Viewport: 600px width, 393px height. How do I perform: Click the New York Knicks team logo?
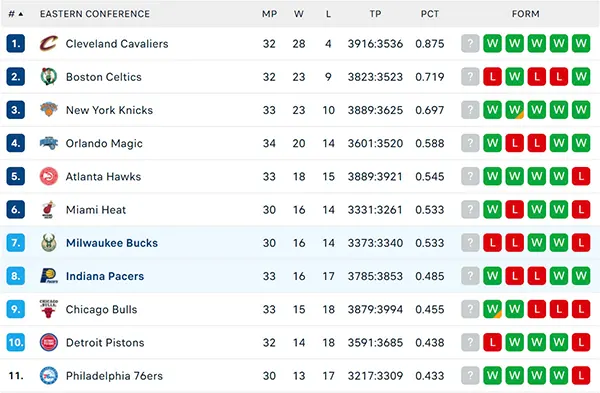[49, 110]
